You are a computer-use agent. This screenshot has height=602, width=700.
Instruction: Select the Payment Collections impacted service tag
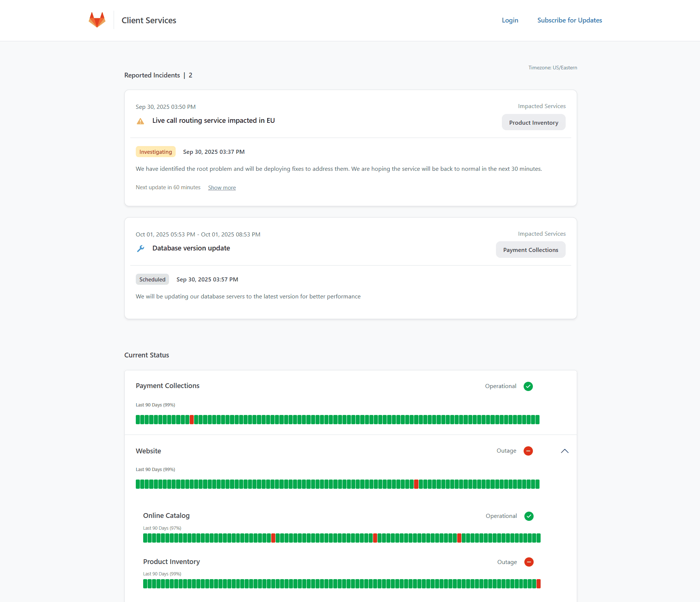tap(530, 250)
